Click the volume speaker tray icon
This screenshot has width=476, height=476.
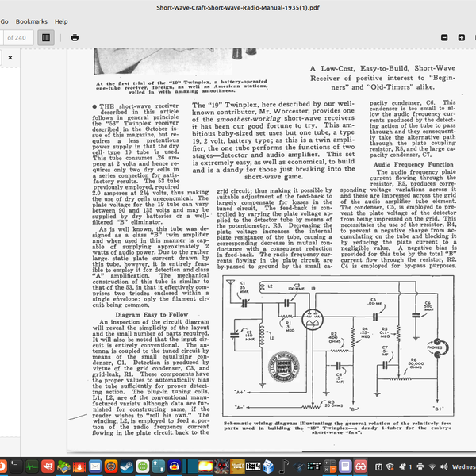[x=443, y=466]
